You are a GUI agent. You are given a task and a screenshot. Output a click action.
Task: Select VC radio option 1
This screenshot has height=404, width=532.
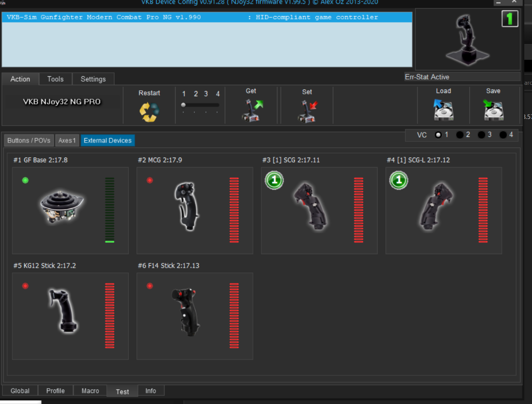point(438,135)
